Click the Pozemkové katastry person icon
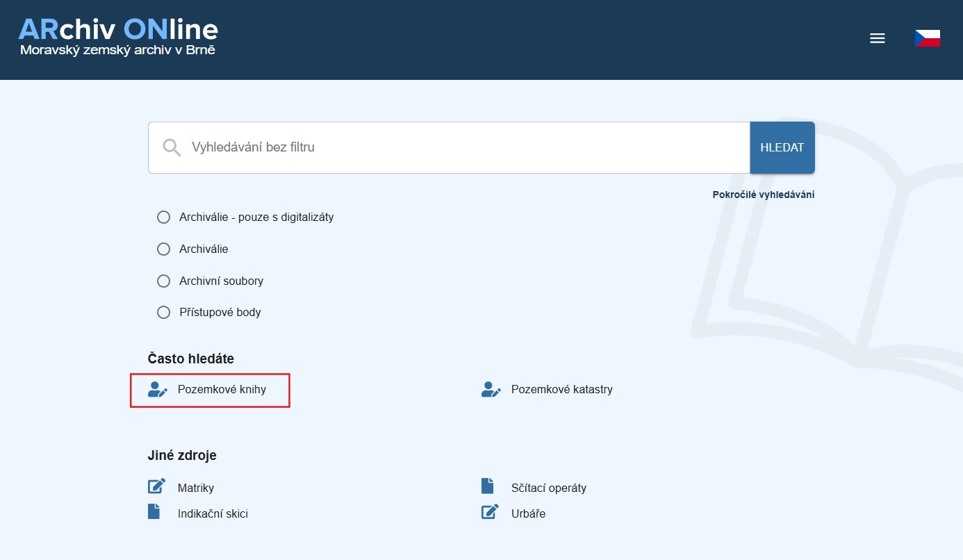963x560 pixels. [x=491, y=390]
